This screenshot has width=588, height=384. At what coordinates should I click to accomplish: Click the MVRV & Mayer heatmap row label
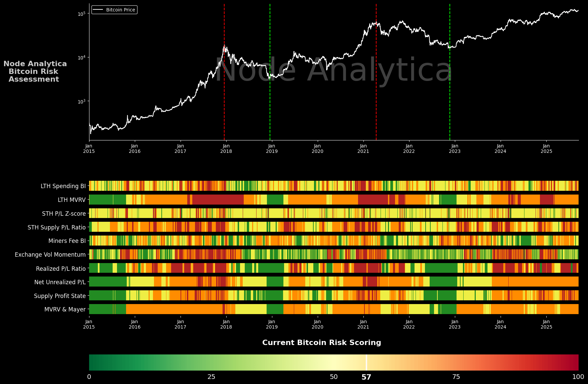66,309
